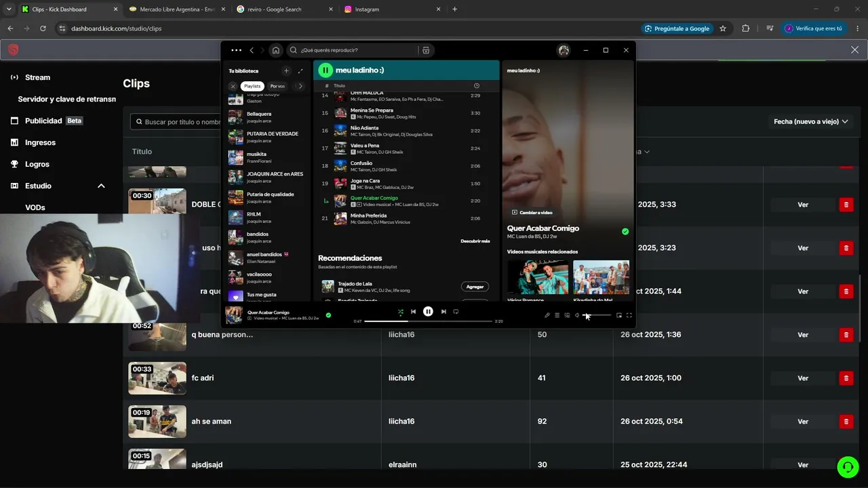Skip to the previous track in Spotify

(x=413, y=312)
